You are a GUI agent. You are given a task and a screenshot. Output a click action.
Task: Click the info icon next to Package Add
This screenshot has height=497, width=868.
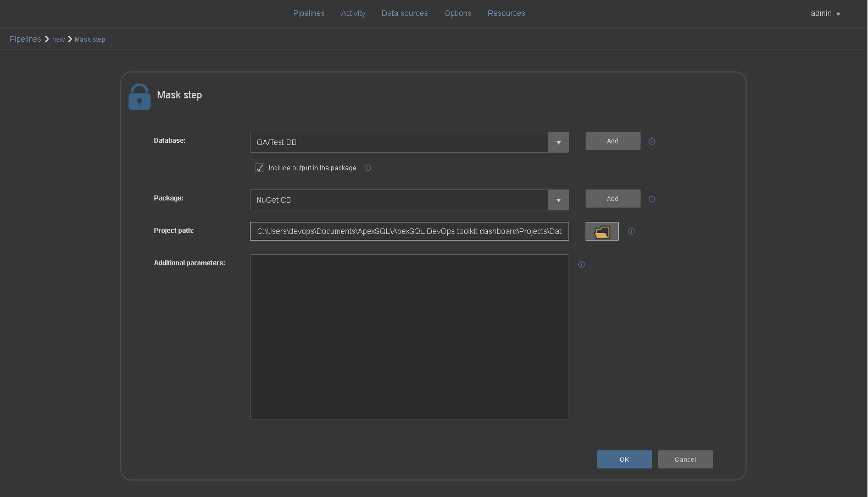652,199
